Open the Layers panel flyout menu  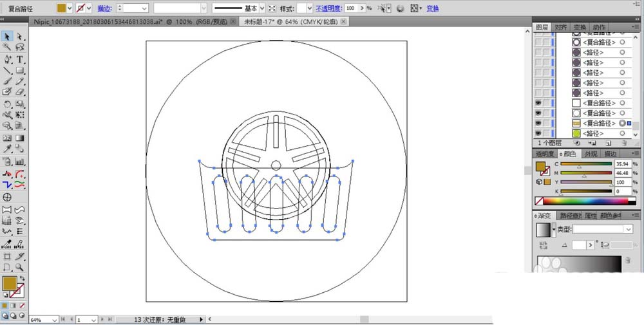[x=635, y=26]
